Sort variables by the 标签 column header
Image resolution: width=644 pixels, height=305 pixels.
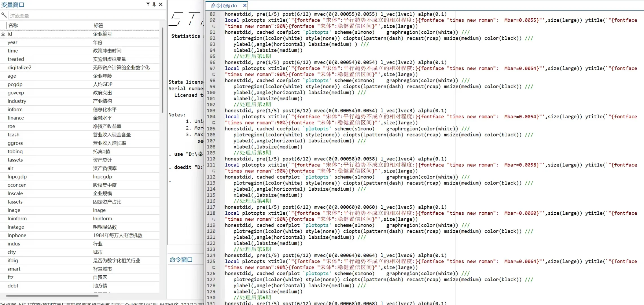coord(98,25)
